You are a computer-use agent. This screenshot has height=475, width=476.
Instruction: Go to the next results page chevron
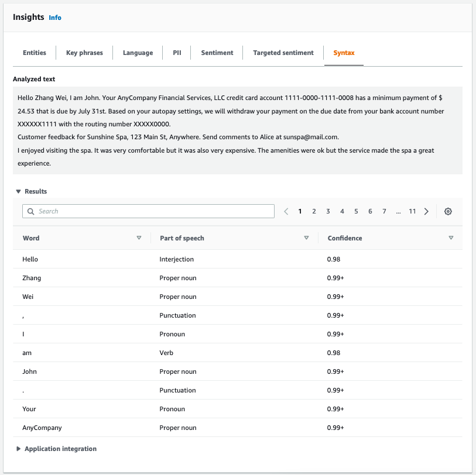(426, 211)
